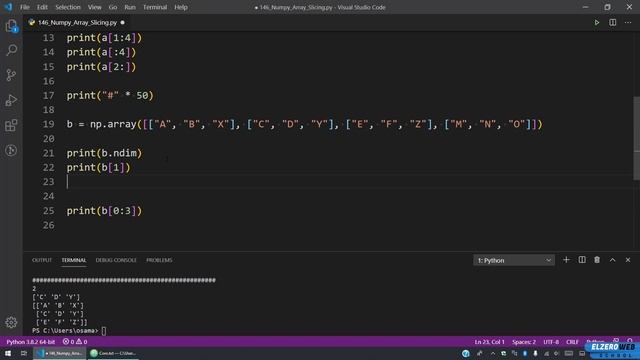This screenshot has width=640, height=360.
Task: Open the File menu
Action: [25, 7]
